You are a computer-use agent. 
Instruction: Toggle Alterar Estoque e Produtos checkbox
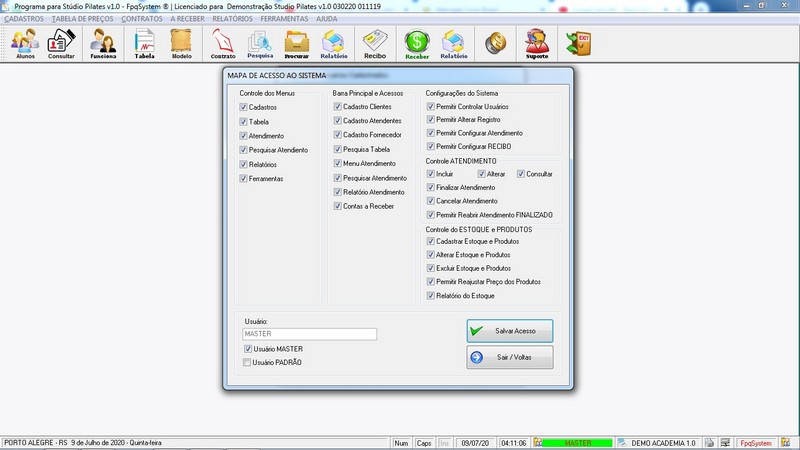coord(431,255)
